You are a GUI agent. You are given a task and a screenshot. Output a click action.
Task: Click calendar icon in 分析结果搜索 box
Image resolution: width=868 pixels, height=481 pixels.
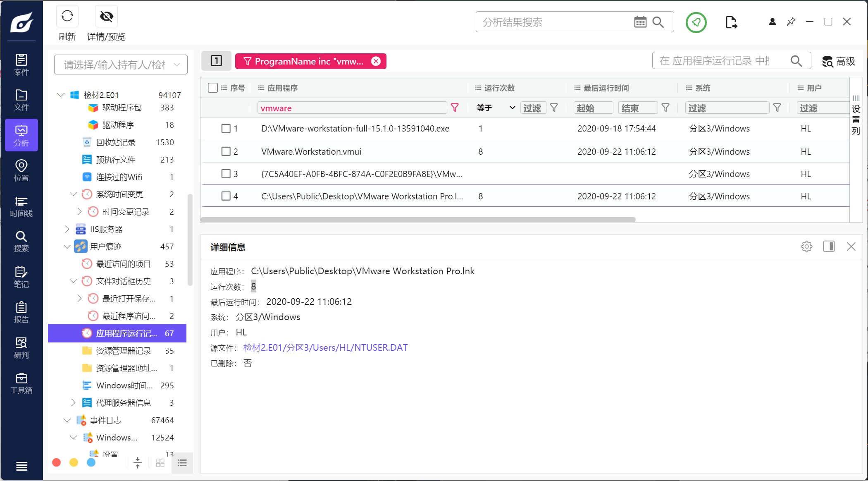(x=640, y=22)
